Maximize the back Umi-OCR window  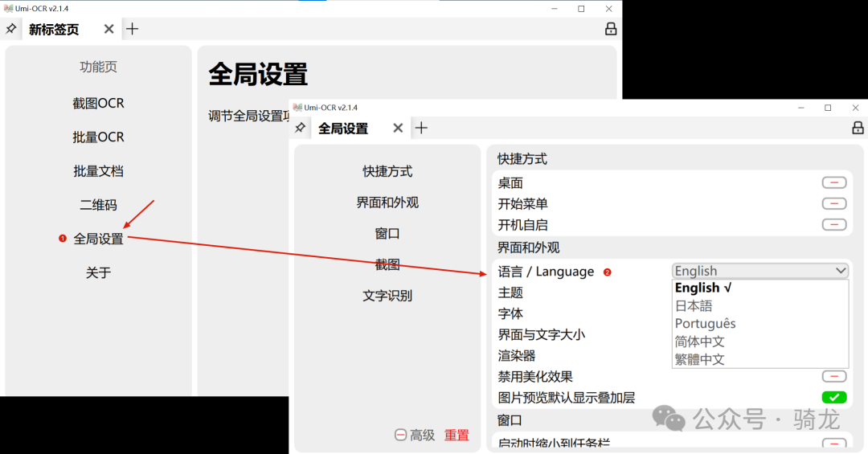[581, 9]
